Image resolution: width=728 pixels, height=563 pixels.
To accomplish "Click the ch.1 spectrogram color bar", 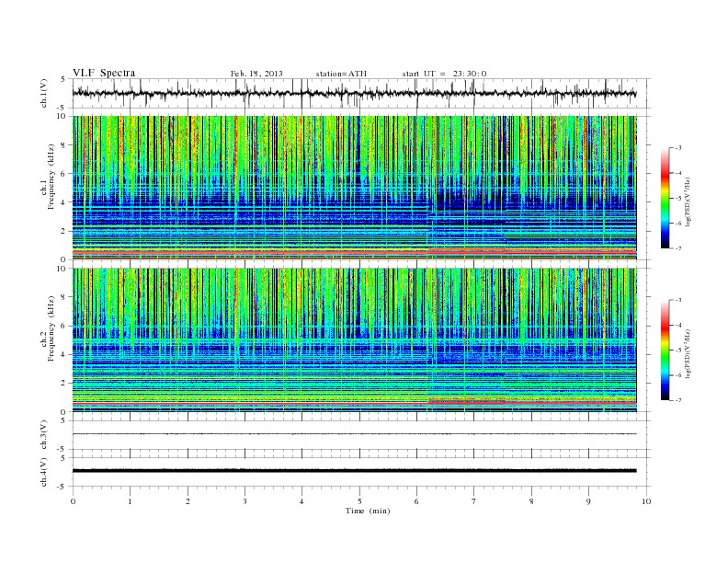I will point(665,198).
